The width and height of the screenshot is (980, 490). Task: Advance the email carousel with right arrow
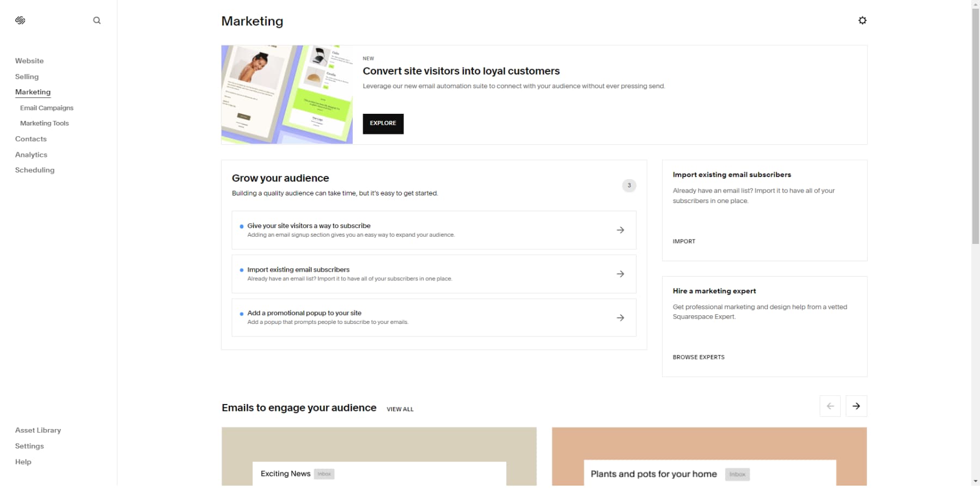coord(856,406)
